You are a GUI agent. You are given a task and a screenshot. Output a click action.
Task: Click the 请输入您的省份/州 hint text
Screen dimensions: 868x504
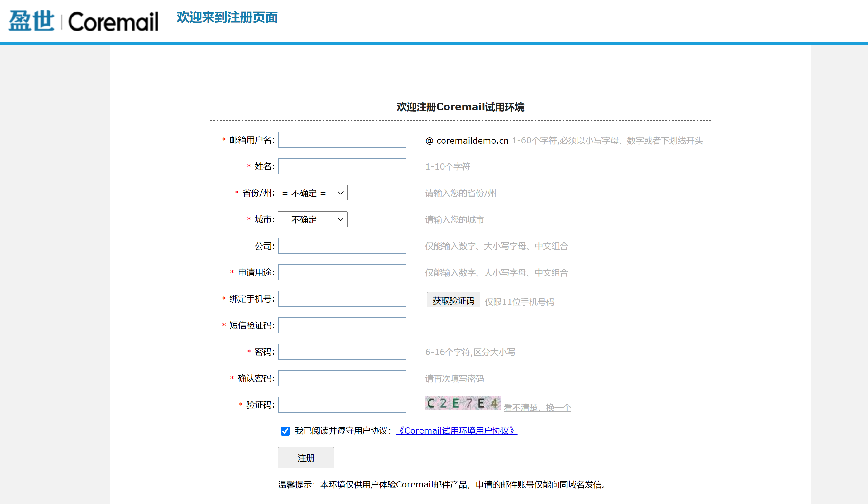[x=461, y=193]
